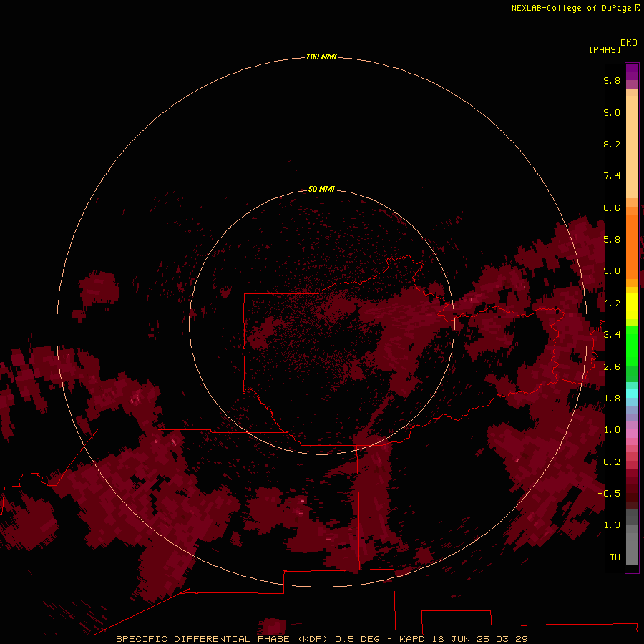Click the [PHAS] color scale header
The width and height of the screenshot is (644, 644).
tap(605, 49)
